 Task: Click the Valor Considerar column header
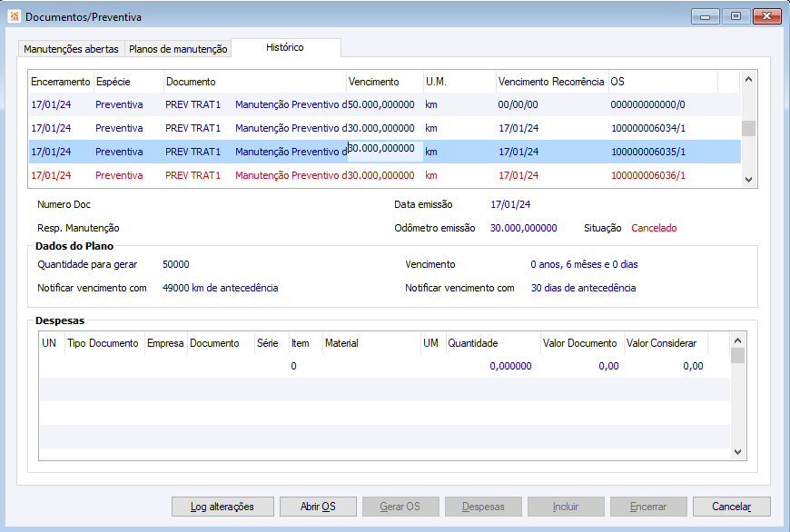coord(661,343)
